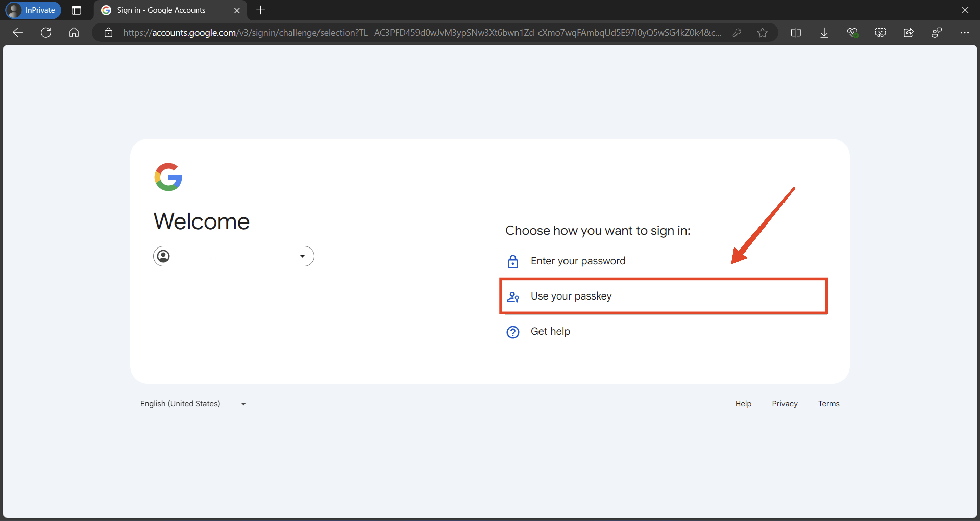
Task: Open a new tab with the plus button
Action: tap(261, 10)
